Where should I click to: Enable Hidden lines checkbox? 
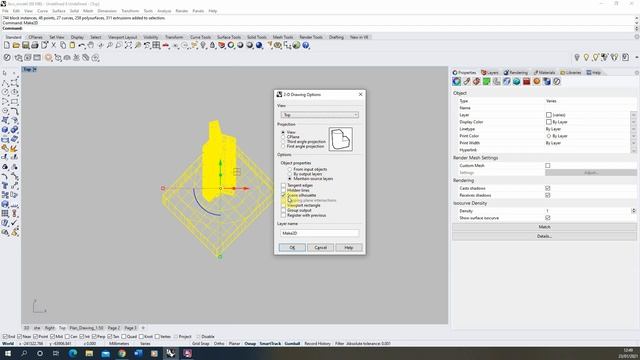283,190
